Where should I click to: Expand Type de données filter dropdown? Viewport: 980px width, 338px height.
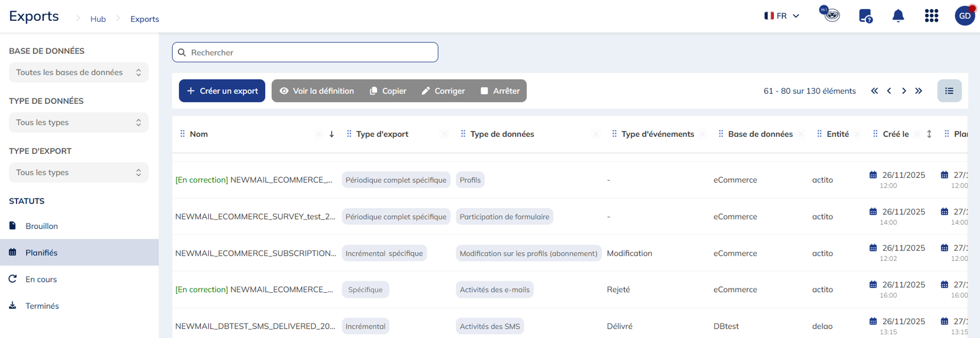click(x=79, y=122)
